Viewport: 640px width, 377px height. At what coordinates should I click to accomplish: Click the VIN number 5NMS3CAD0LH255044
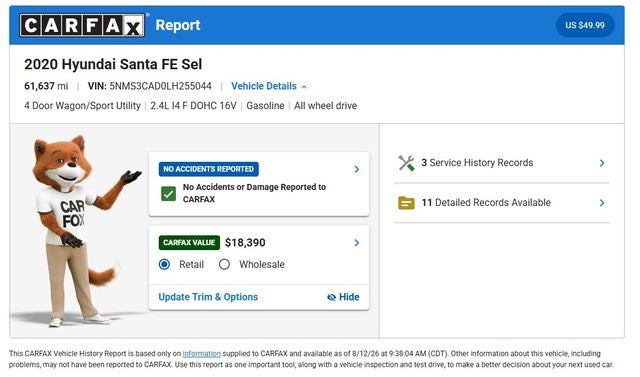[x=160, y=86]
